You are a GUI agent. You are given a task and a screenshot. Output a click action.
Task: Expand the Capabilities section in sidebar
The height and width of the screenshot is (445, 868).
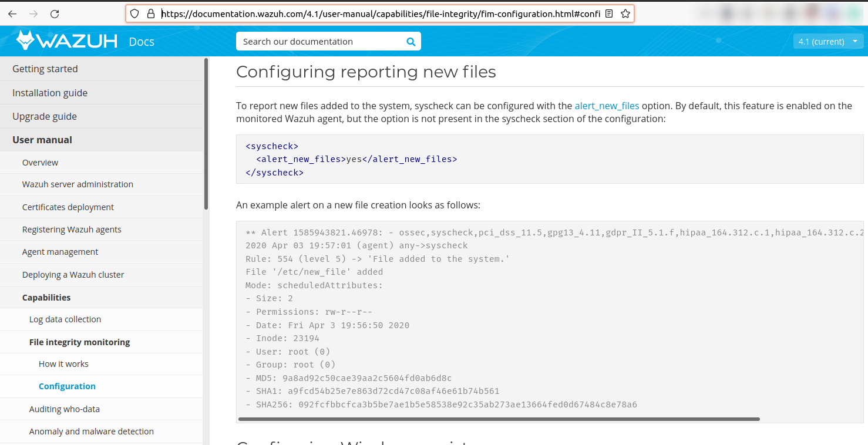pyautogui.click(x=46, y=297)
